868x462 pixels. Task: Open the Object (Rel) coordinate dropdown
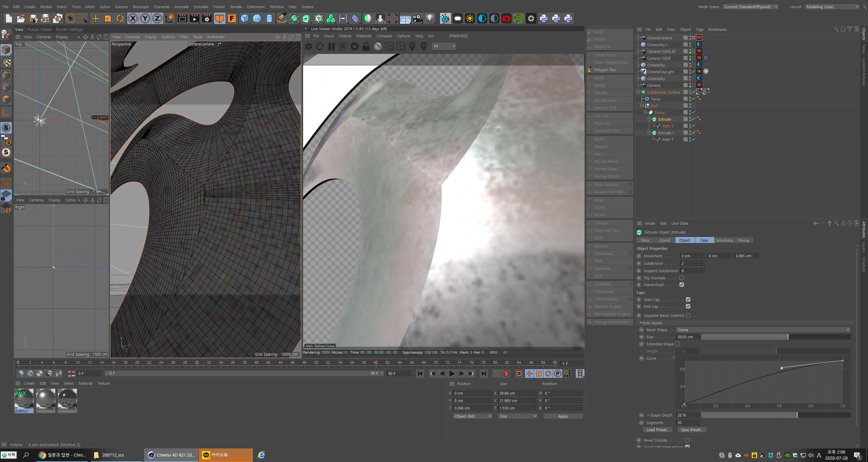click(472, 416)
